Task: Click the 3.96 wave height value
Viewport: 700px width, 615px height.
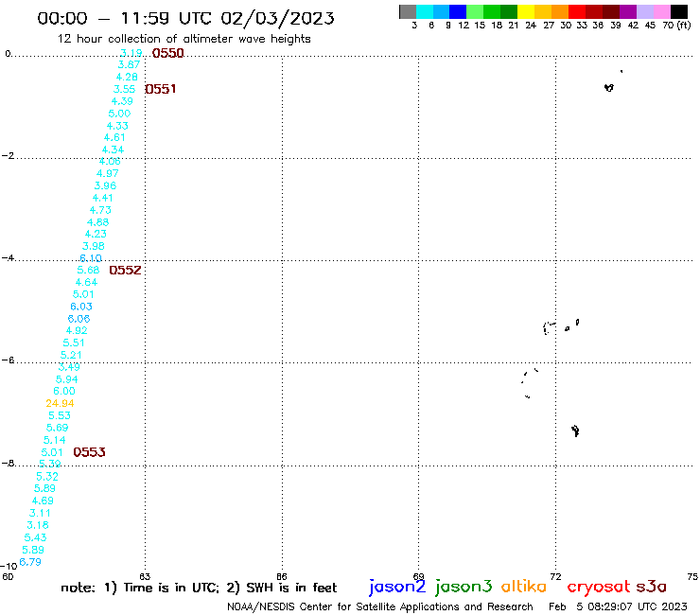Action: click(105, 185)
